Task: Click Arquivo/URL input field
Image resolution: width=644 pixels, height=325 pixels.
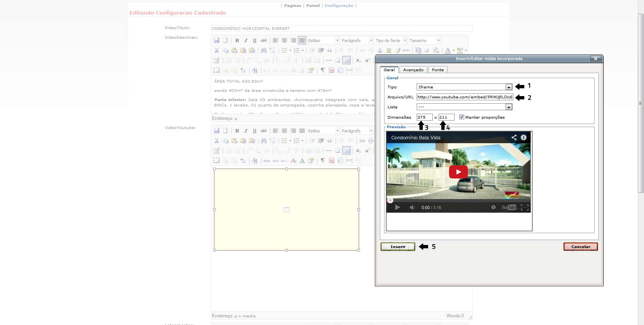Action: [465, 97]
